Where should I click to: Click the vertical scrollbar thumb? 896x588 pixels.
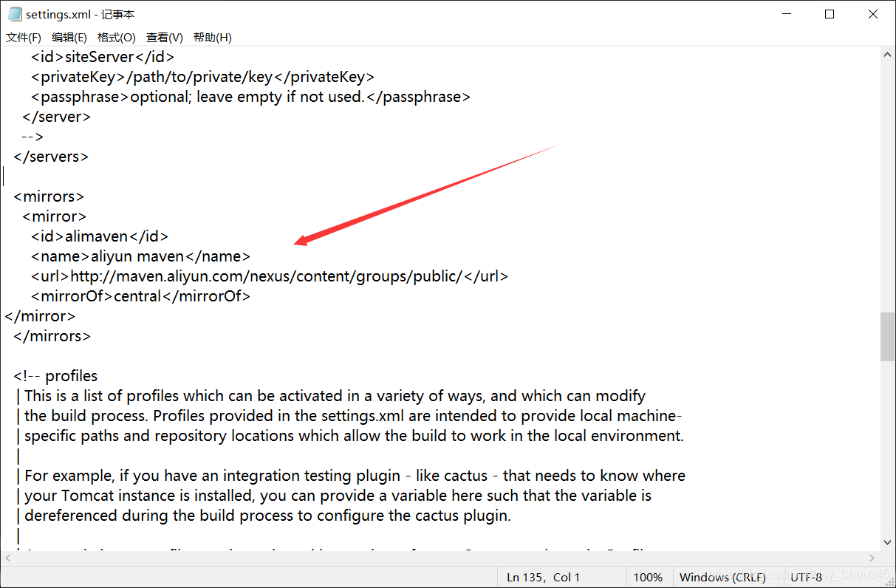[887, 337]
